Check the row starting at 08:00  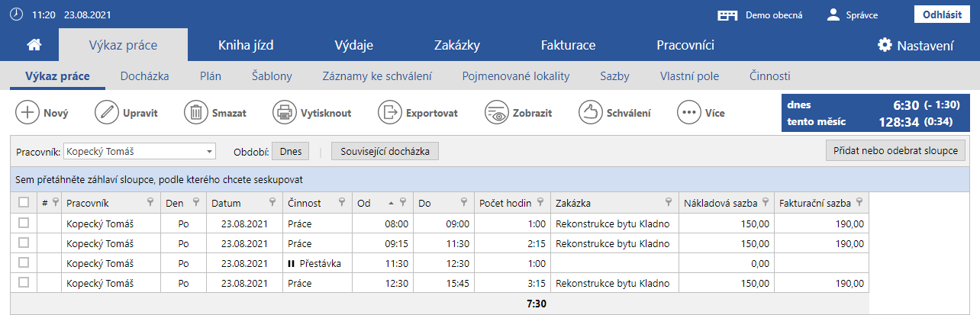point(24,223)
